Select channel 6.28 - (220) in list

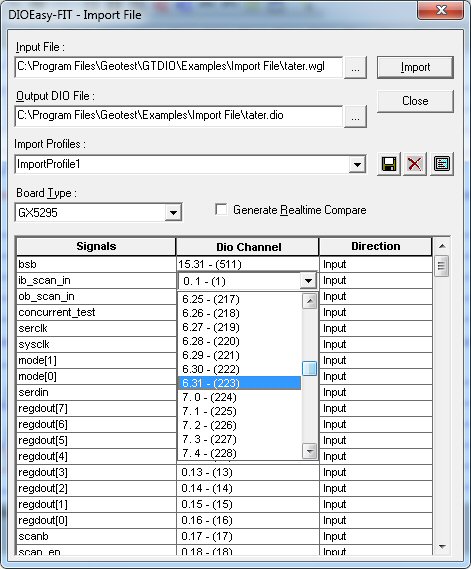(239, 341)
